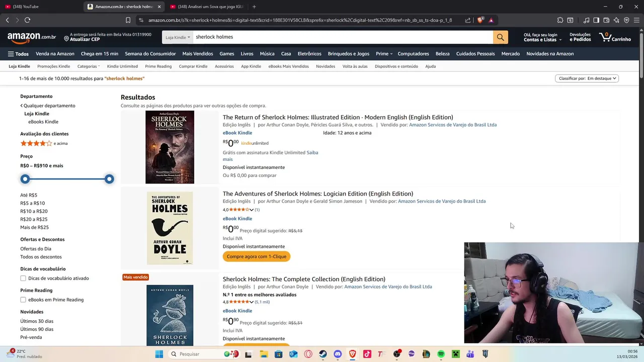Expand the Categorias submenu in Kindle bar

point(89,66)
